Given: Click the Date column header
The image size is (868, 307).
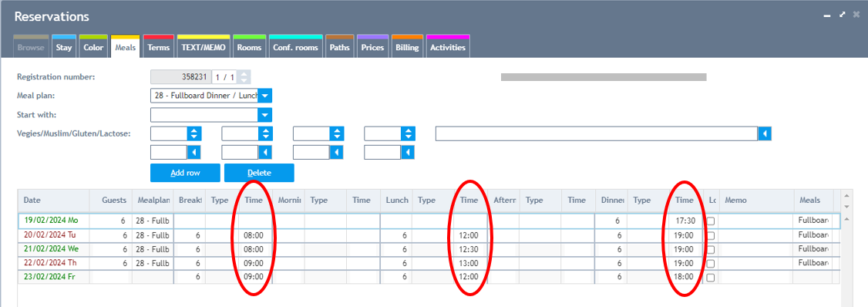Looking at the screenshot, I should pyautogui.click(x=54, y=200).
